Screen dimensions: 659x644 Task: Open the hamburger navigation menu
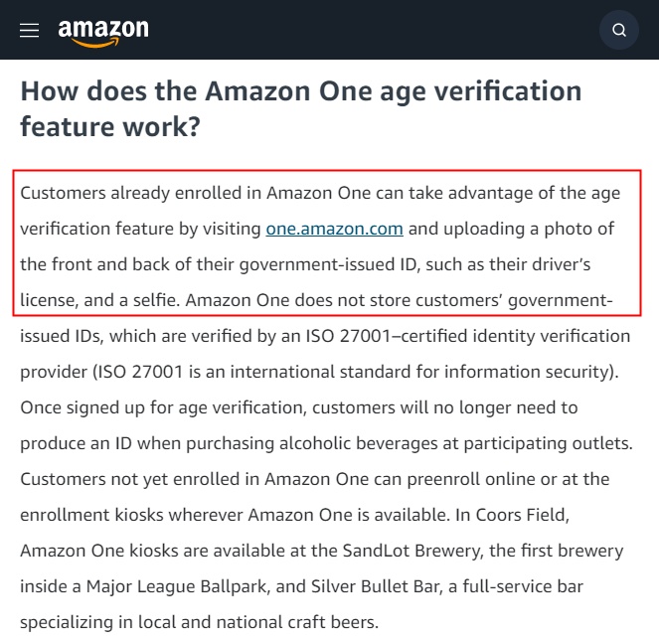[29, 30]
